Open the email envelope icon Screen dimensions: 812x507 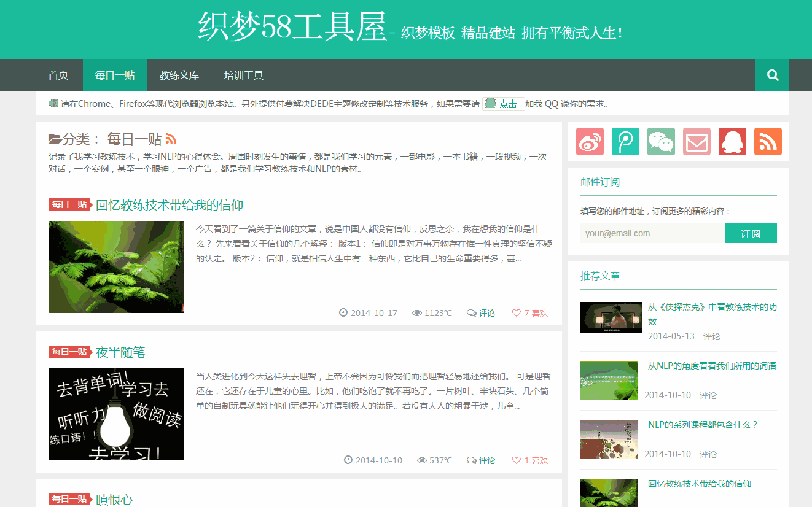(x=697, y=142)
